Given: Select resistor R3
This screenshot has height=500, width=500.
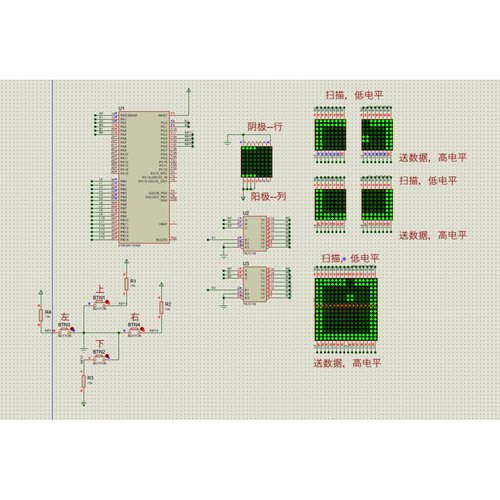Looking at the screenshot, I should [84, 381].
